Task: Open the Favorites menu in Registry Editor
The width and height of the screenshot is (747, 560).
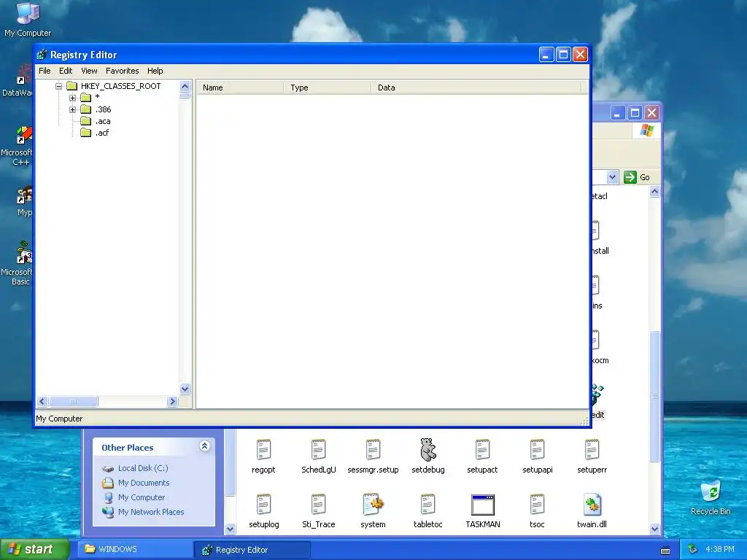Action: [x=123, y=71]
